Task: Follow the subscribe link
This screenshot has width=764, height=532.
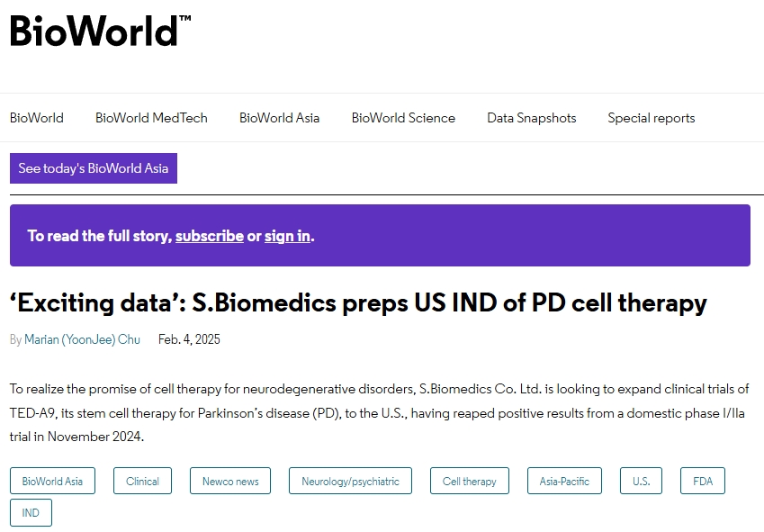Action: point(209,236)
